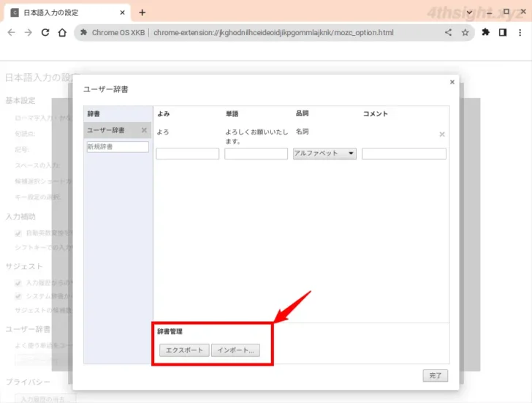Click the 辞書 list header
Viewport: 532px width, 403px height.
tap(94, 114)
